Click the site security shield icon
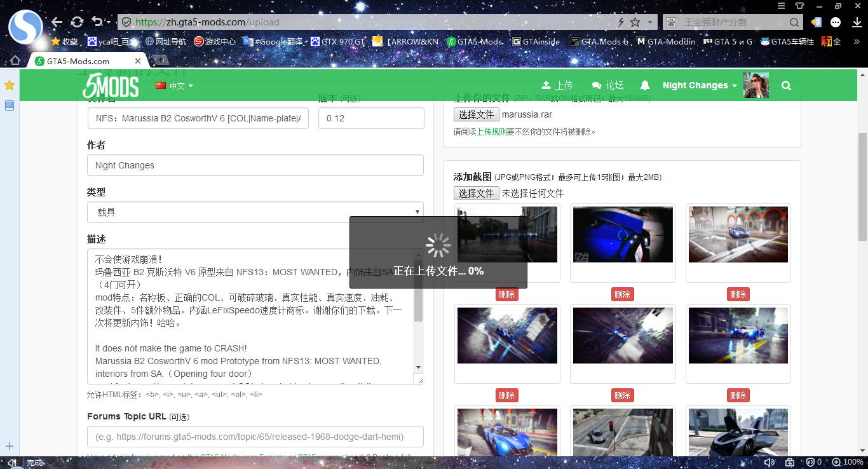The image size is (868, 469). 126,22
